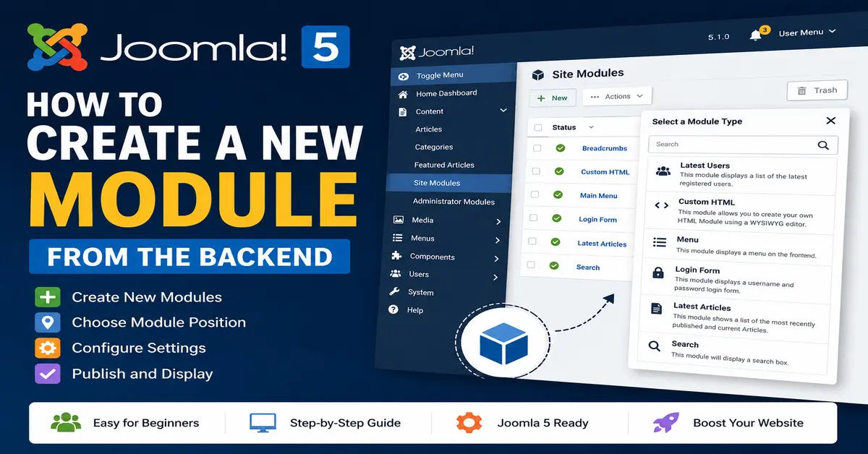868x454 pixels.
Task: Expand the Media section arrow
Action: pyautogui.click(x=498, y=221)
